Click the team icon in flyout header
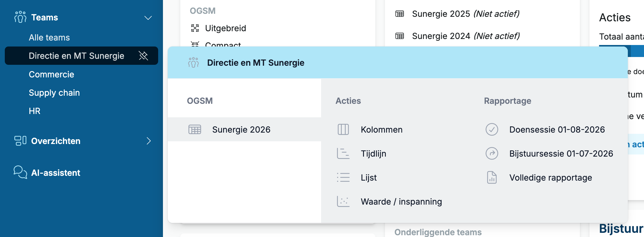Viewport: 644px width, 237px height. [x=193, y=62]
